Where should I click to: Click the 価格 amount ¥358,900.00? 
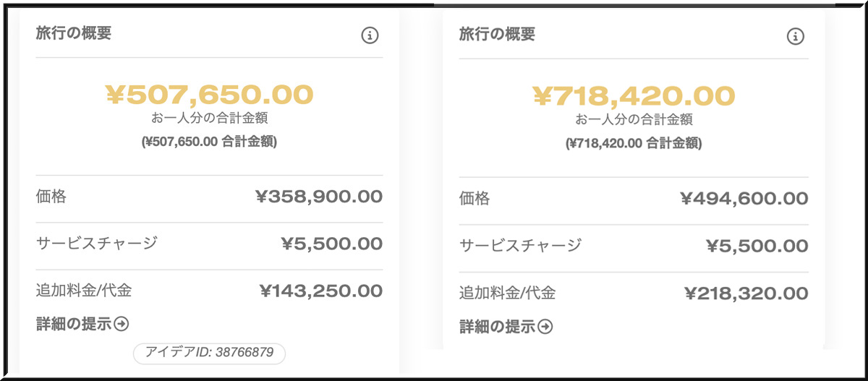click(318, 196)
